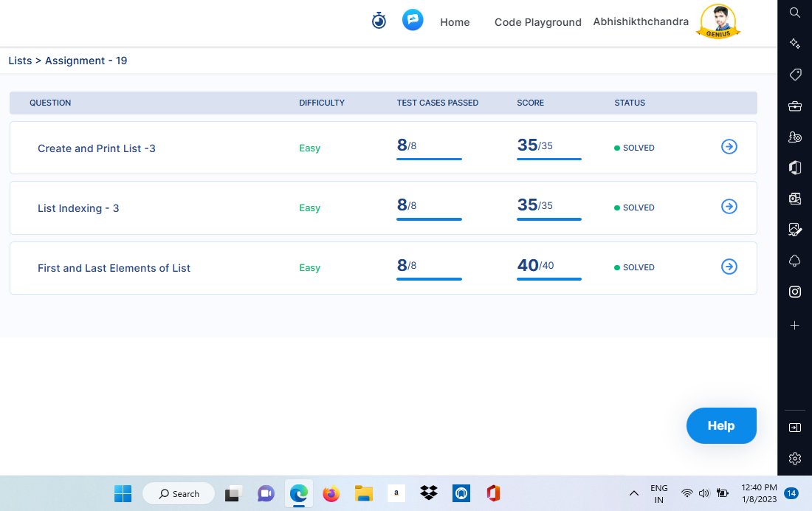Click the Edge sidebar search icon
Viewport: 812px width, 511px height.
click(795, 12)
